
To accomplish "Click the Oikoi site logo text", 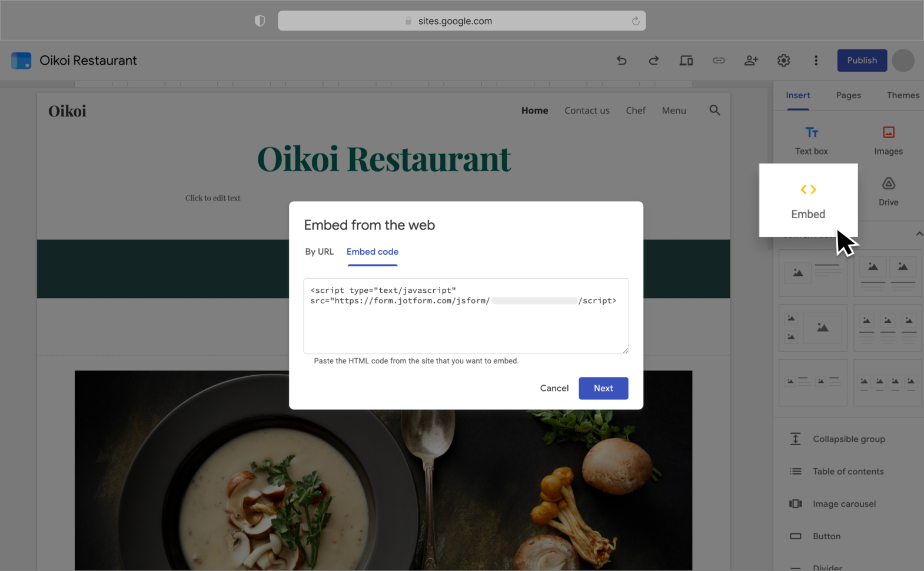I will pyautogui.click(x=67, y=111).
